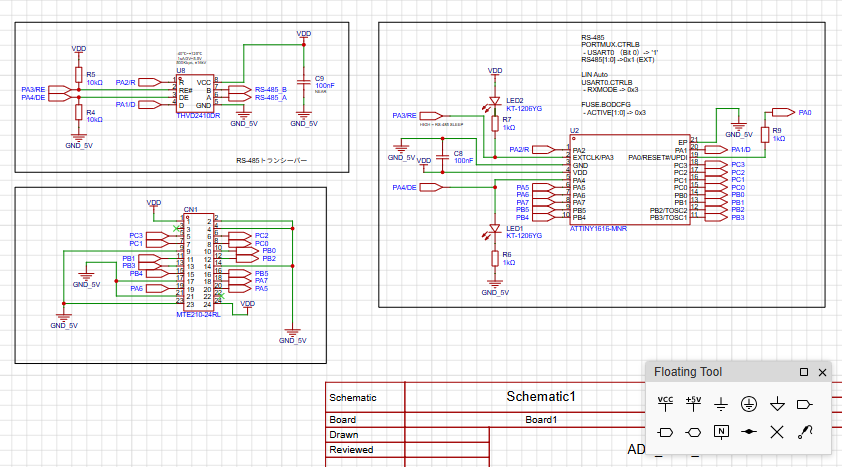Select the net label 'N' tool
Viewport: 842px width, 467px height.
[721, 432]
